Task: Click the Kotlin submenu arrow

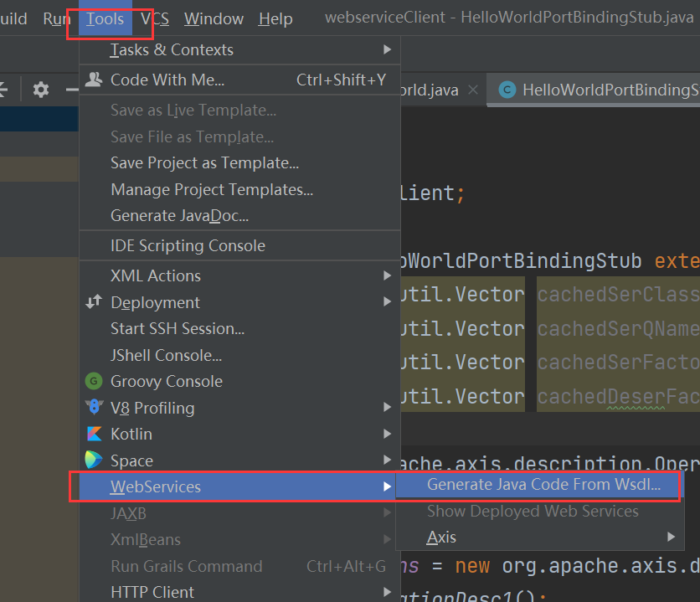Action: coord(387,434)
